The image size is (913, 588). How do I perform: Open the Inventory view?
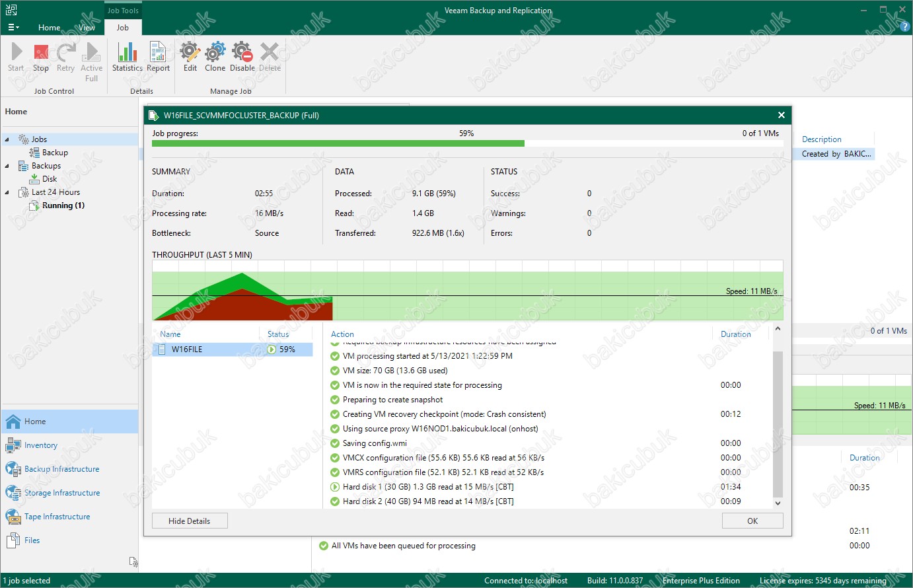[x=69, y=445]
